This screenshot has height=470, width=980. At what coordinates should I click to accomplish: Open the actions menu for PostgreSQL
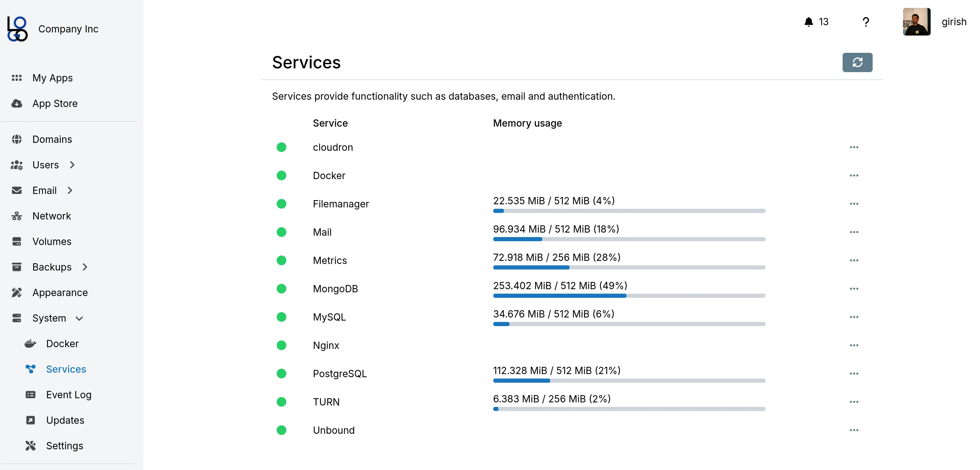point(854,374)
